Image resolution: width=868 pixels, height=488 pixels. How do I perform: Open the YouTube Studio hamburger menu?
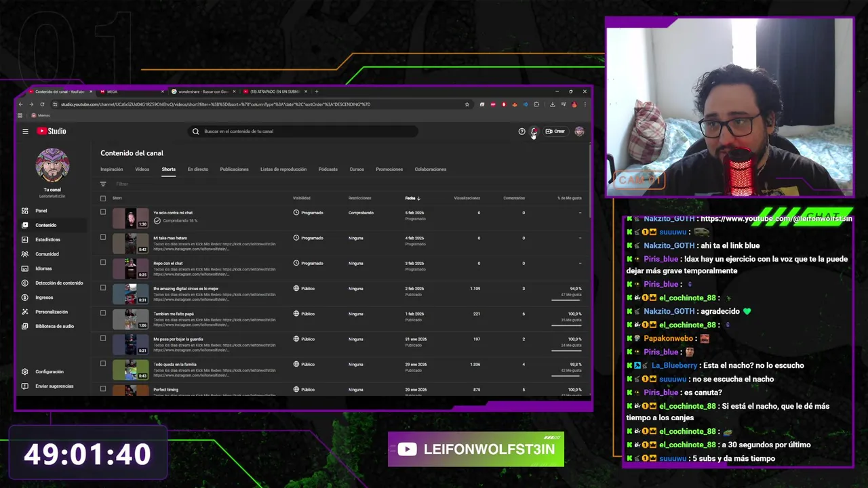[25, 131]
